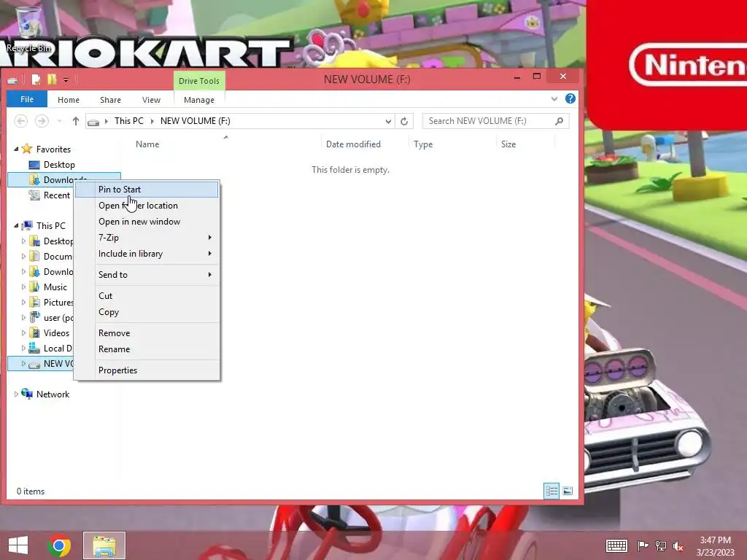Select Desktop under Favorites
The height and width of the screenshot is (560, 747).
pos(59,165)
